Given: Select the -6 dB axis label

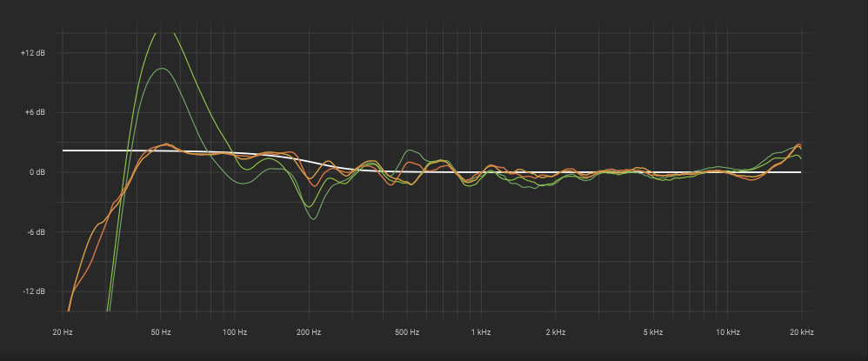Looking at the screenshot, I should (36, 232).
